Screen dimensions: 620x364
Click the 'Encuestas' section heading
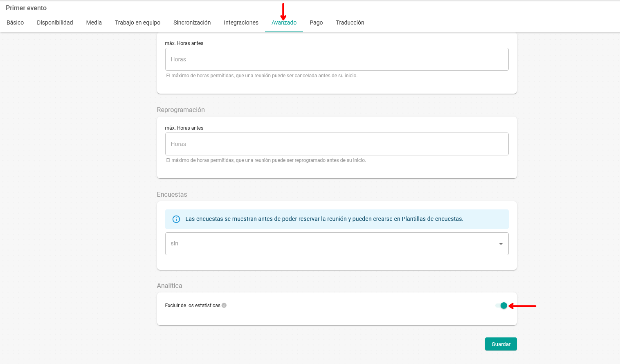(172, 194)
